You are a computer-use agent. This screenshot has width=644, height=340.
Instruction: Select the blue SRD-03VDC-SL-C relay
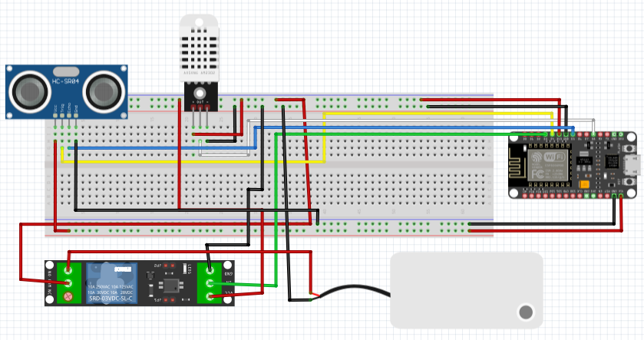point(111,283)
